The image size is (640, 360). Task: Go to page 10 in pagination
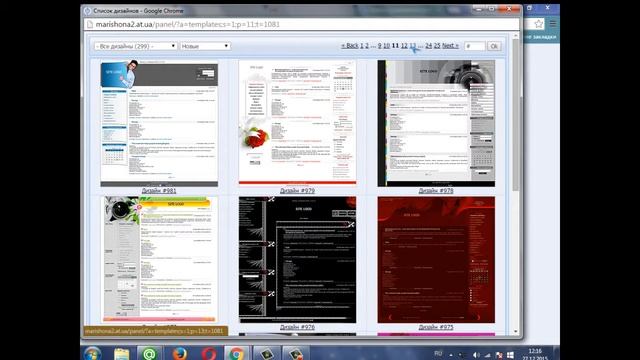[387, 46]
